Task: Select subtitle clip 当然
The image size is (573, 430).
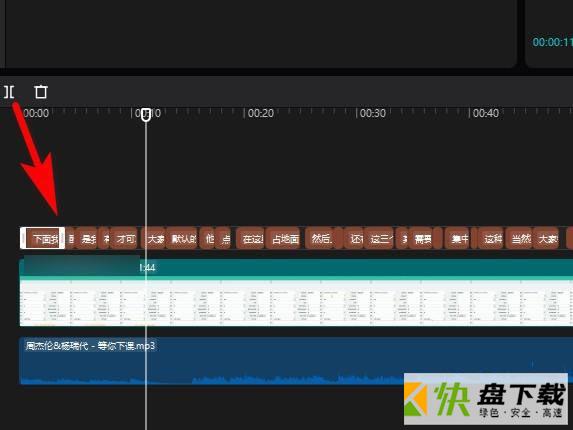Action: click(x=520, y=239)
